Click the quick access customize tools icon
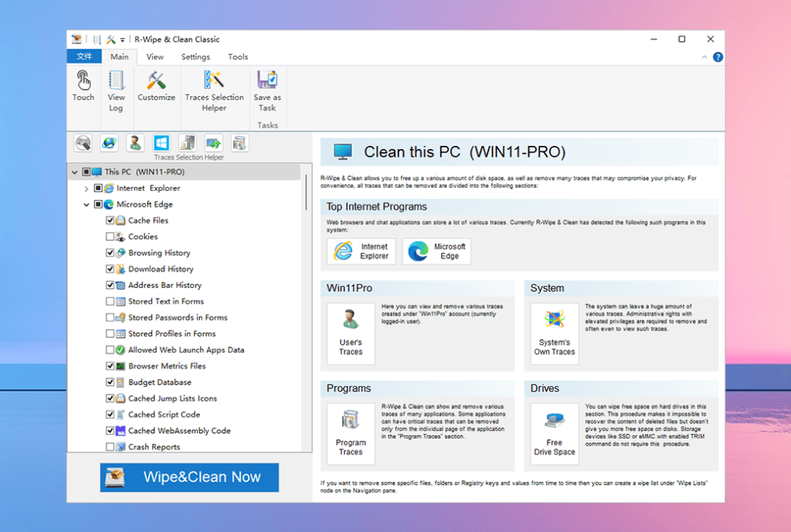 point(111,39)
